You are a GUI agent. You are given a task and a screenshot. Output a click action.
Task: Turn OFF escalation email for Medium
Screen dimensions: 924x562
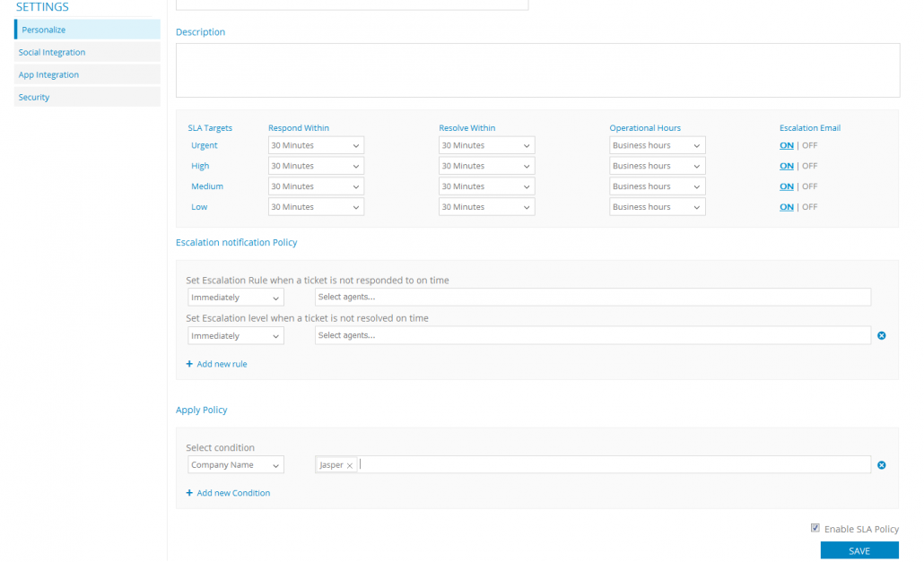coord(810,186)
